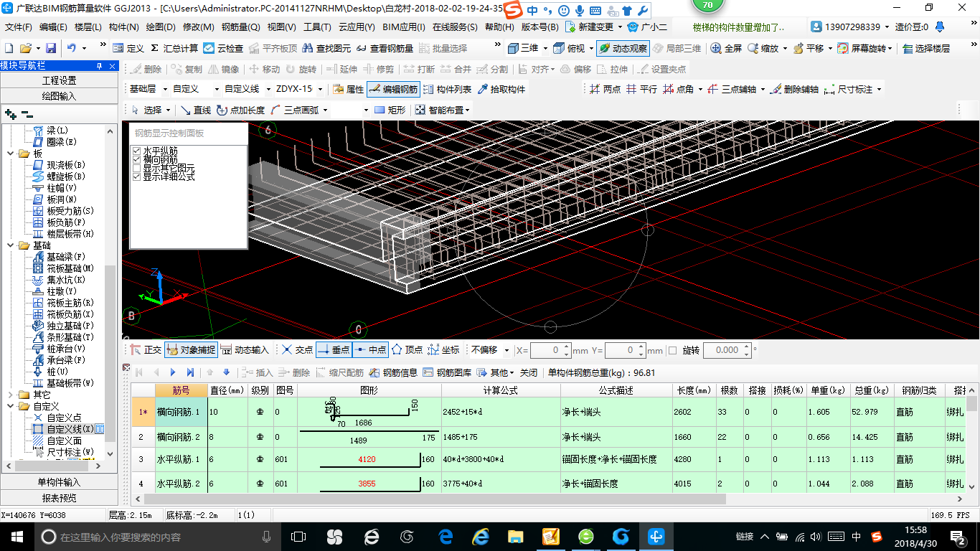Viewport: 980px width, 551px height.
Task: Select 点加长度 point plus length
Action: coord(240,110)
